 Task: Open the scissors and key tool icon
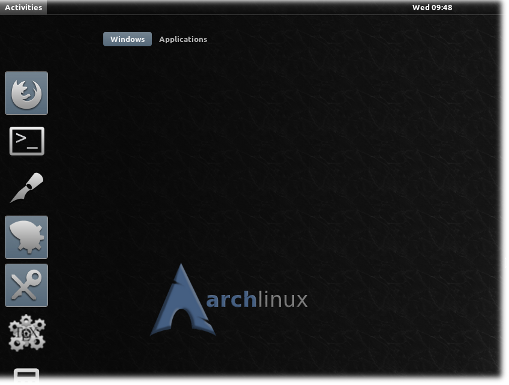click(26, 285)
